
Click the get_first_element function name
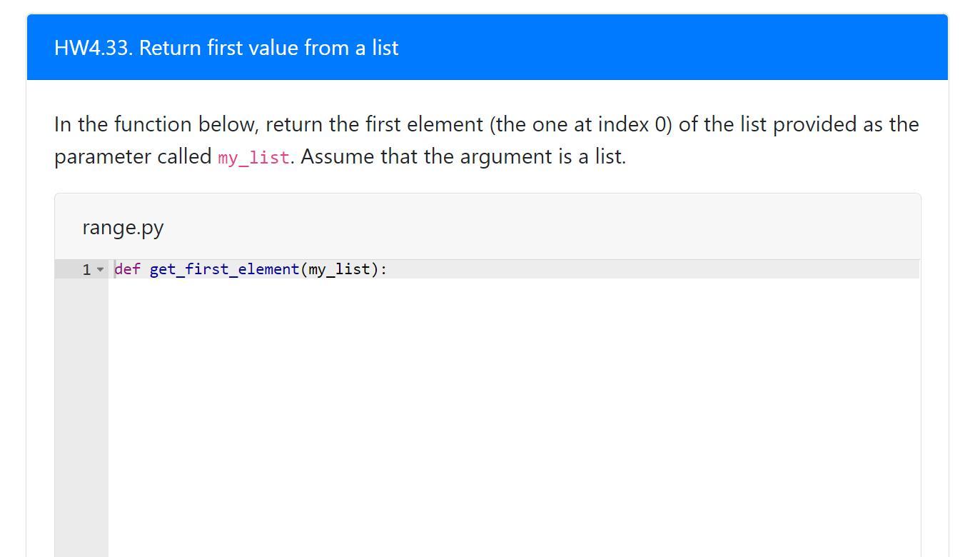[224, 269]
